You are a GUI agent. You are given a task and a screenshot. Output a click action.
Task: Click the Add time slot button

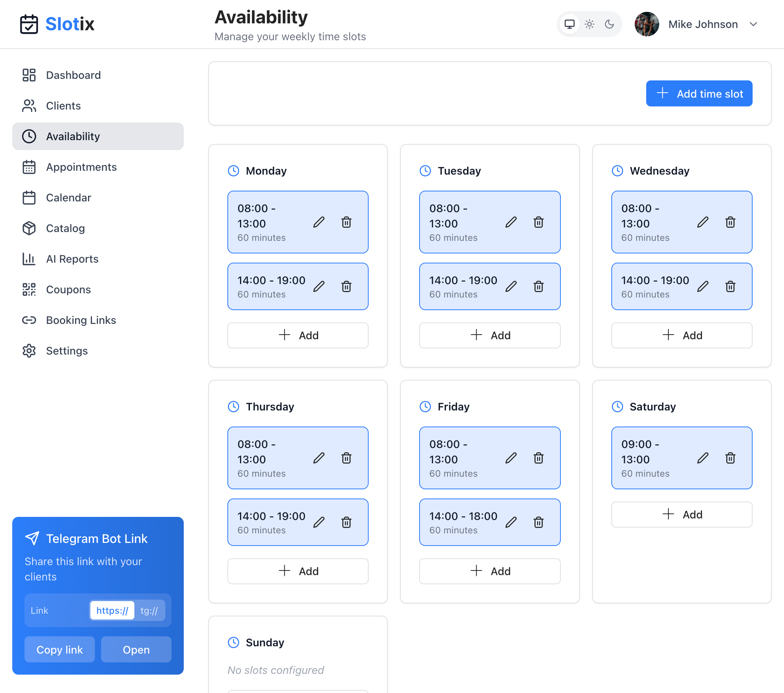coord(699,93)
